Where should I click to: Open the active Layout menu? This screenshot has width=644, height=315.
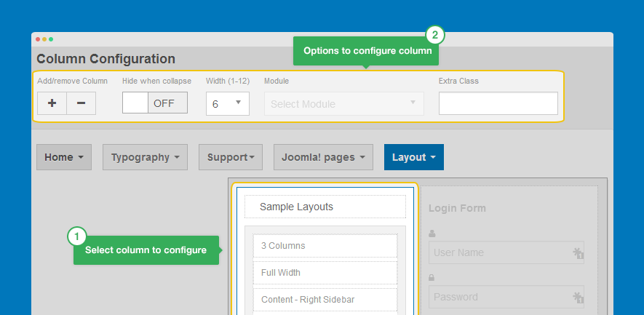pos(413,157)
